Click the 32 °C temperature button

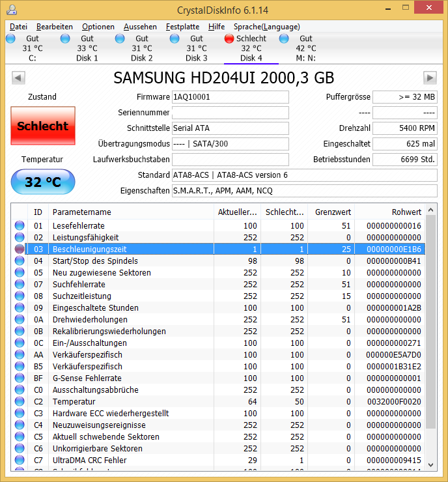click(x=43, y=182)
